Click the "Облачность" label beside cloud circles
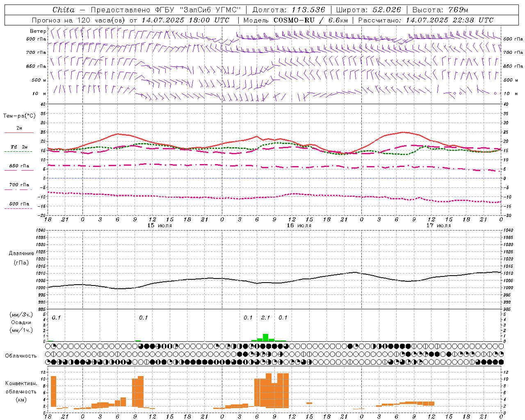 coord(21,356)
